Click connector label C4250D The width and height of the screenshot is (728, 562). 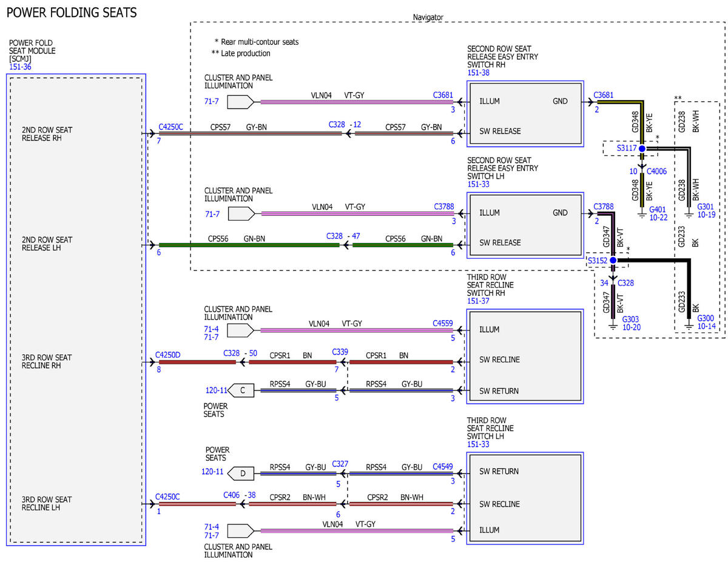[167, 354]
